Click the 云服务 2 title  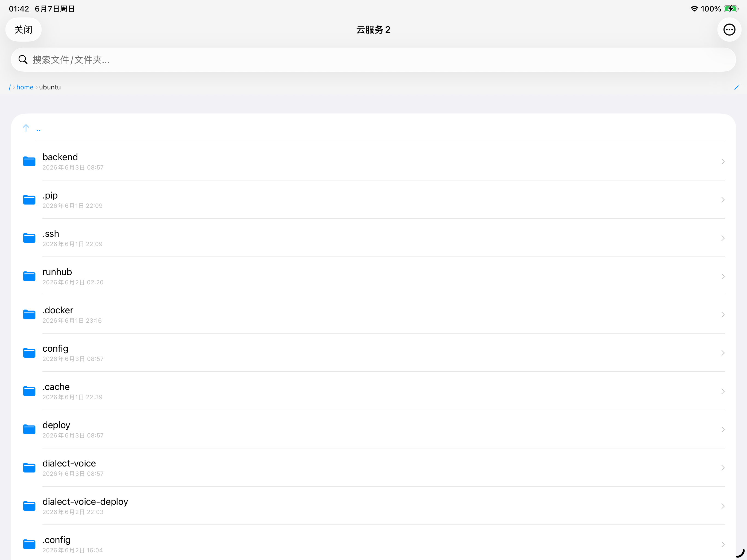coord(373,30)
